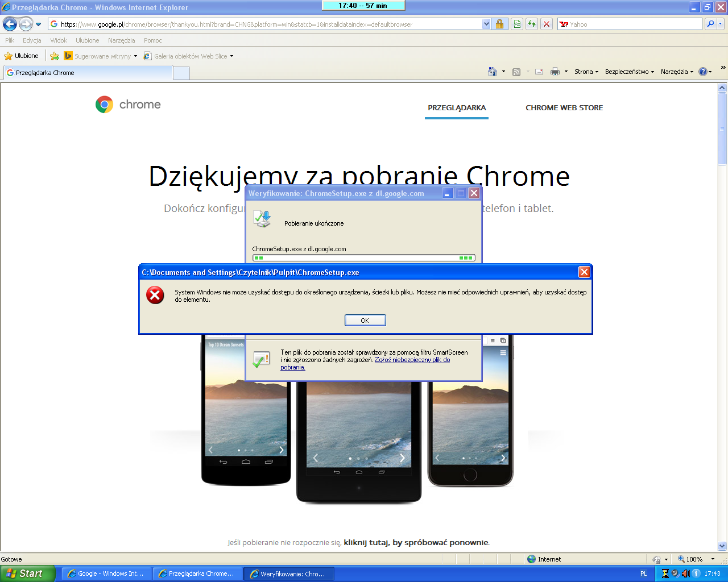Click the grey speaker device tray icon
The height and width of the screenshot is (582, 728).
[x=675, y=573]
